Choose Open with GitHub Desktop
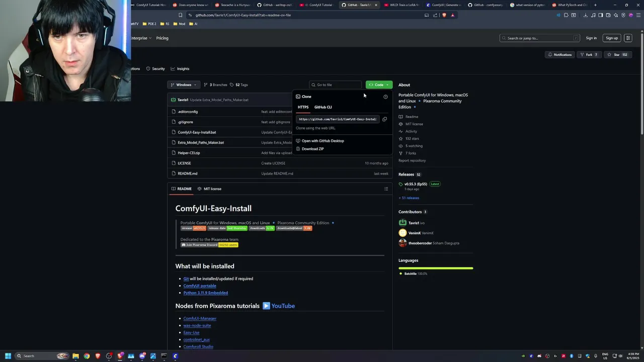This screenshot has width=644, height=362. coord(320,141)
